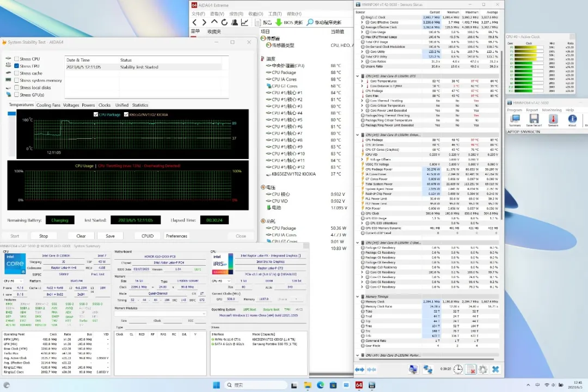The height and width of the screenshot is (392, 588).
Task: Enable the Stress GPU(s) checkbox
Action: (x=16, y=95)
